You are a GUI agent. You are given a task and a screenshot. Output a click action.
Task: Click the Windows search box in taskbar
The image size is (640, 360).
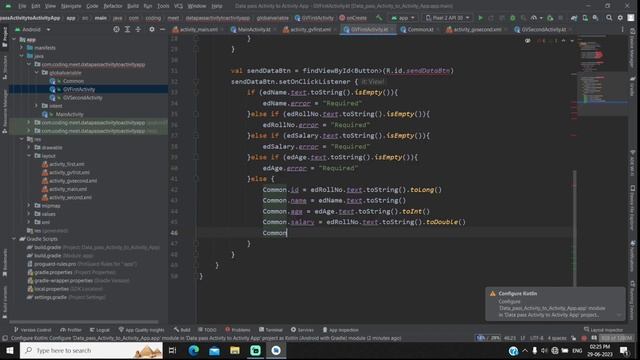(x=91, y=350)
